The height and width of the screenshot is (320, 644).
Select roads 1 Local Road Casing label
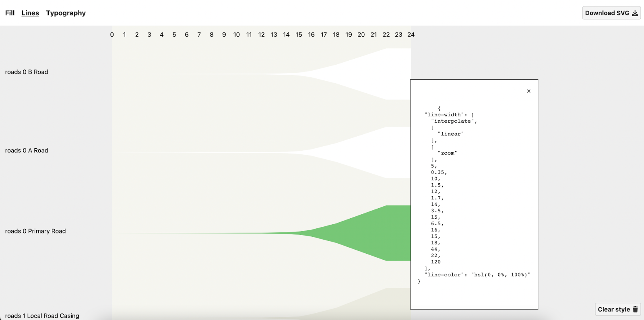[x=42, y=316]
